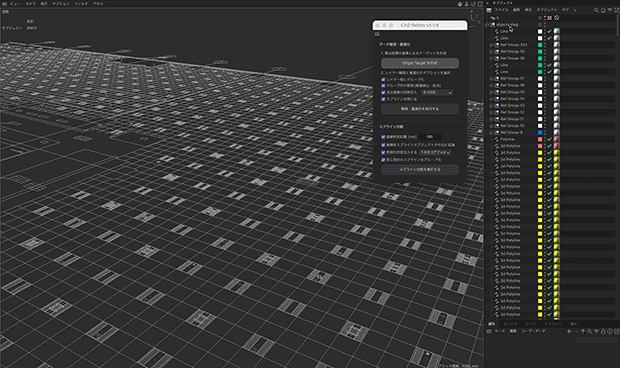Open Object Manager in new window icon

pyautogui.click(x=616, y=10)
